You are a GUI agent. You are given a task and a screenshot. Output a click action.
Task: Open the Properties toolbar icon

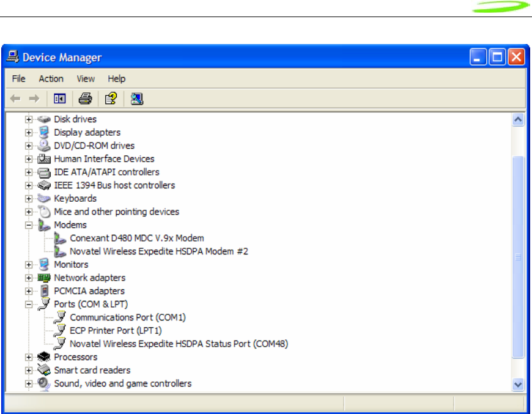tap(111, 98)
